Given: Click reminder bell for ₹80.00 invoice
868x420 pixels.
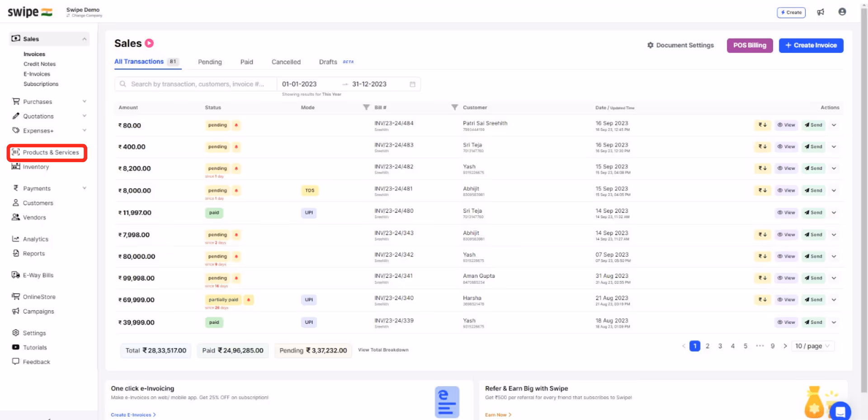Looking at the screenshot, I should pyautogui.click(x=236, y=125).
